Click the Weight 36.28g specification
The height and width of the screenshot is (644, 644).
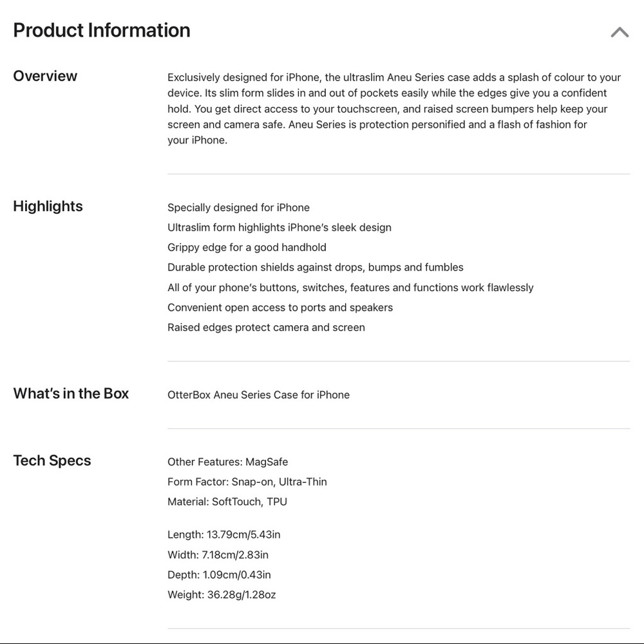click(x=222, y=594)
